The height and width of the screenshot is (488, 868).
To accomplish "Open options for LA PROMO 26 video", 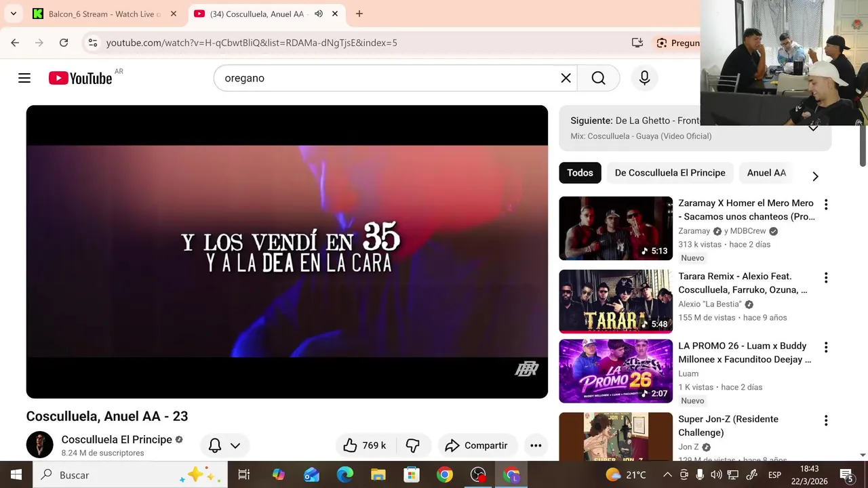I will (x=826, y=347).
